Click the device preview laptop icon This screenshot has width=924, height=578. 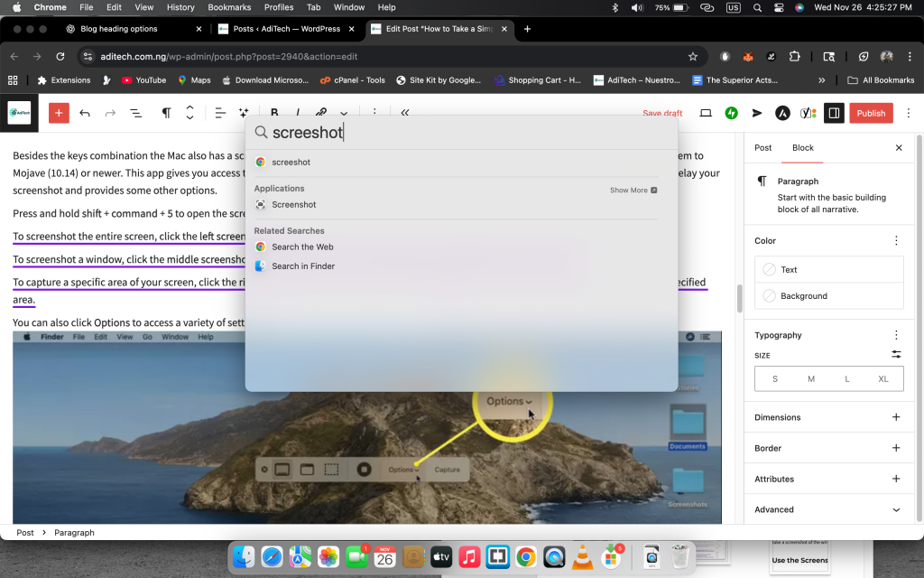point(706,113)
